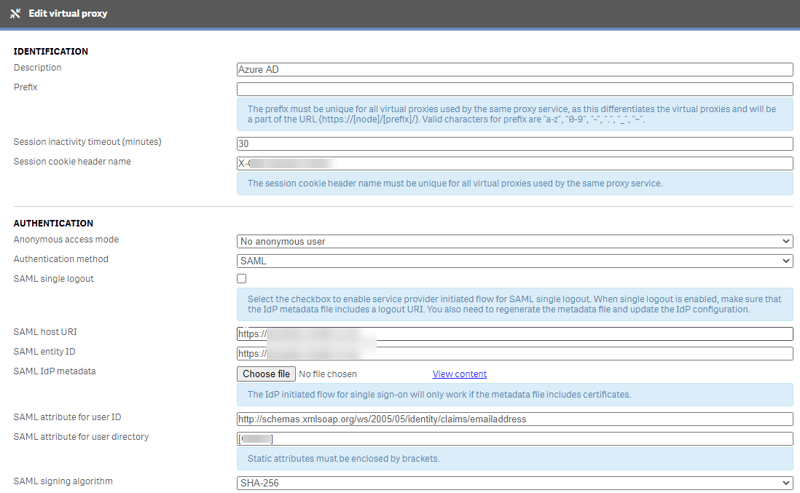This screenshot has width=800, height=493.
Task: Open the Authentication method dropdown
Action: 515,261
